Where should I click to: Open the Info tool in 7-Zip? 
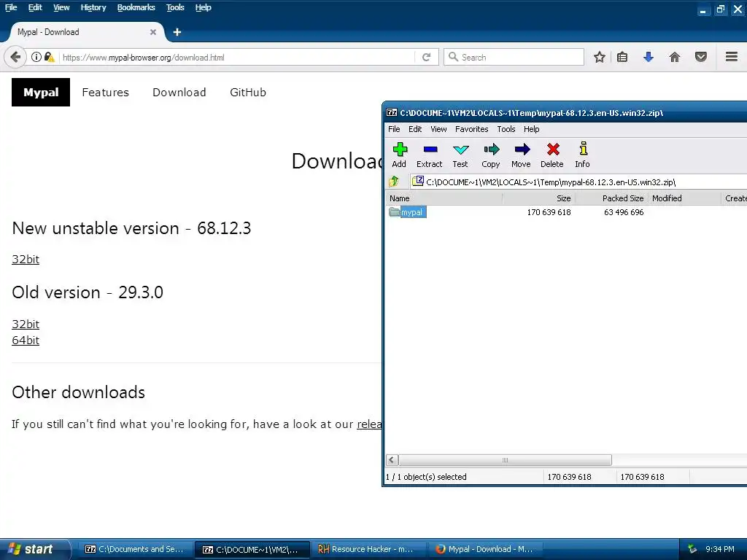582,155
